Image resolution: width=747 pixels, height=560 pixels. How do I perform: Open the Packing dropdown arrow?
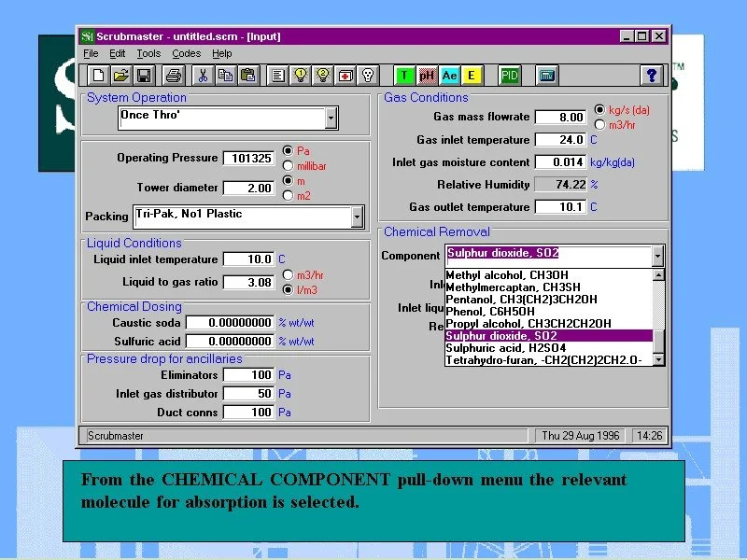[x=358, y=217]
